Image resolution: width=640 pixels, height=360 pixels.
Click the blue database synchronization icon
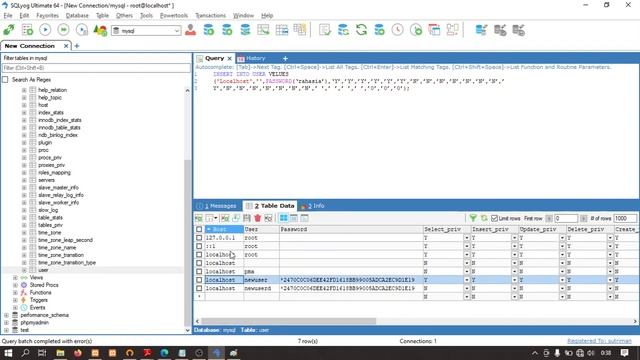pyautogui.click(x=343, y=30)
